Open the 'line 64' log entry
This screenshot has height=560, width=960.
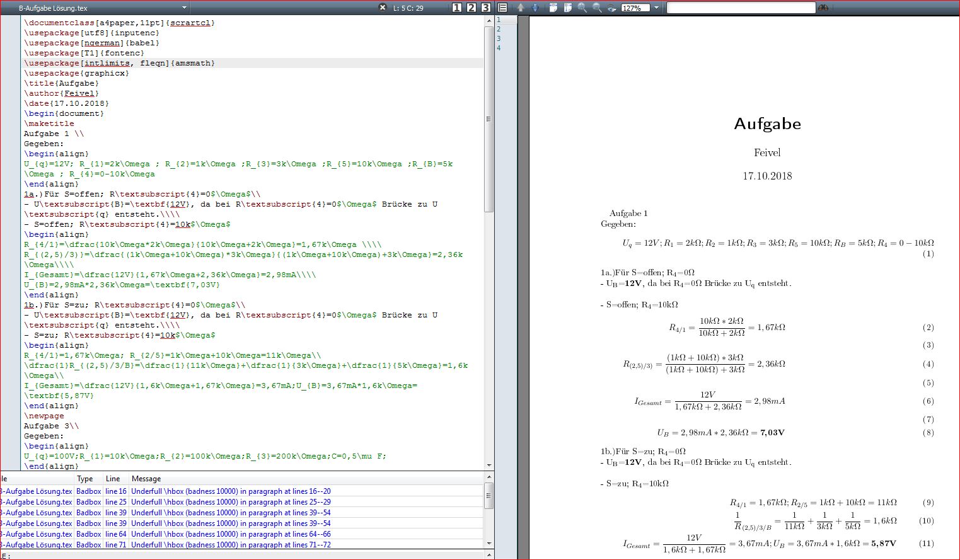coord(116,534)
